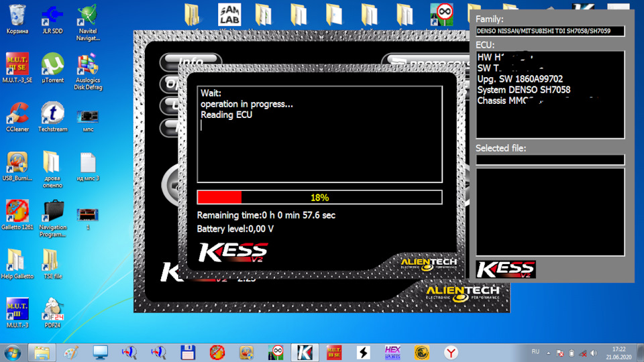Viewport: 644px width, 362px height.
Task: Open Auslogics Disk Defrag shortcut
Action: coord(88,72)
